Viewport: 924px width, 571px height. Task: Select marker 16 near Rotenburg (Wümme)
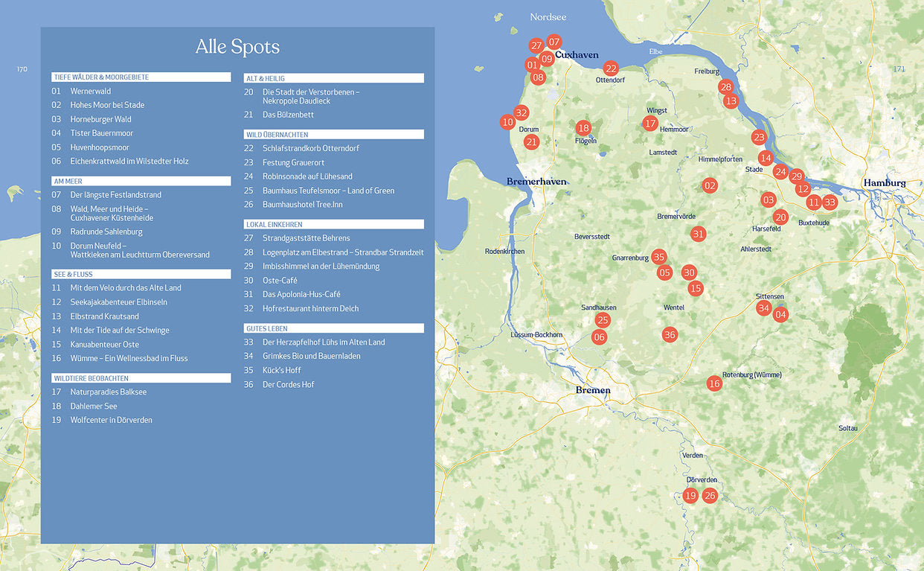pos(714,383)
